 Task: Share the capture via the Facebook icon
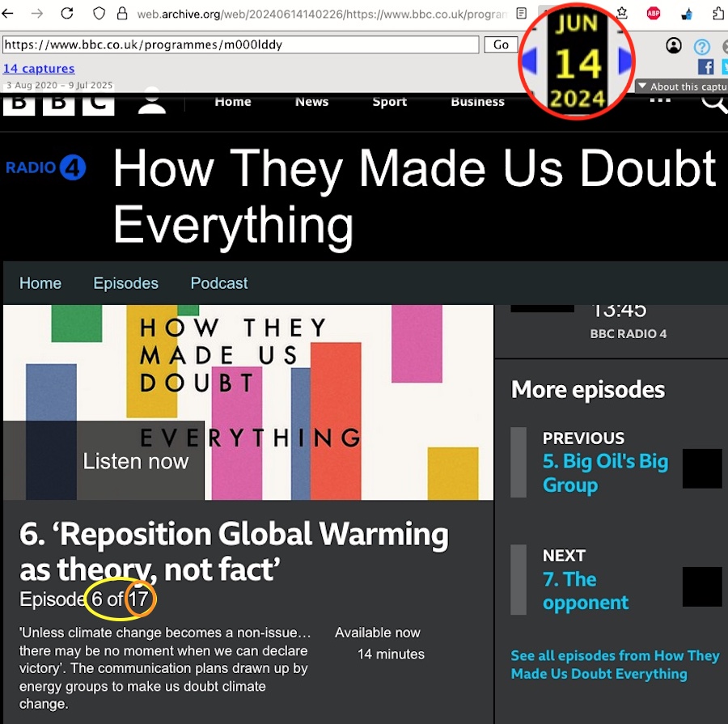pyautogui.click(x=705, y=67)
